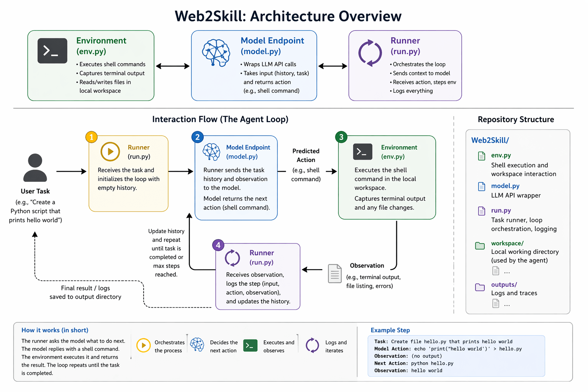The width and height of the screenshot is (588, 392).
Task: Click the terminal icon in step 3 Environment
Action: [363, 152]
